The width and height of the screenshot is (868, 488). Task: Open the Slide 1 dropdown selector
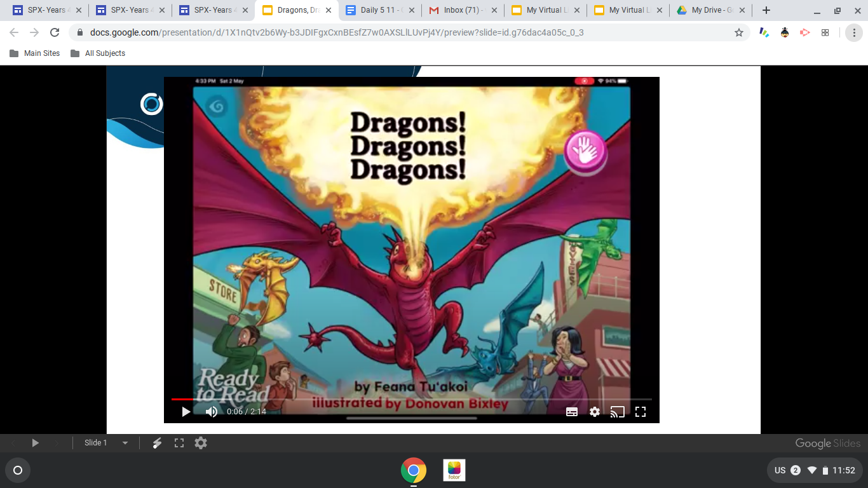[x=105, y=443]
